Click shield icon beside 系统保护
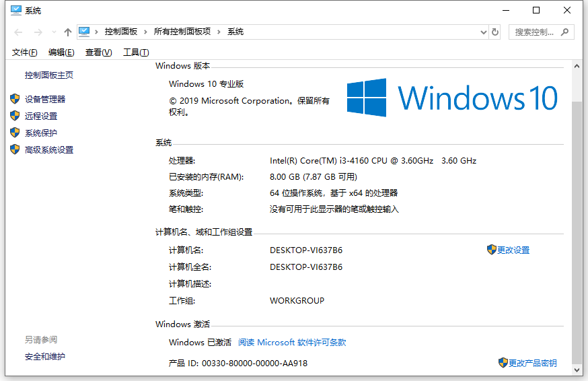 pos(15,133)
